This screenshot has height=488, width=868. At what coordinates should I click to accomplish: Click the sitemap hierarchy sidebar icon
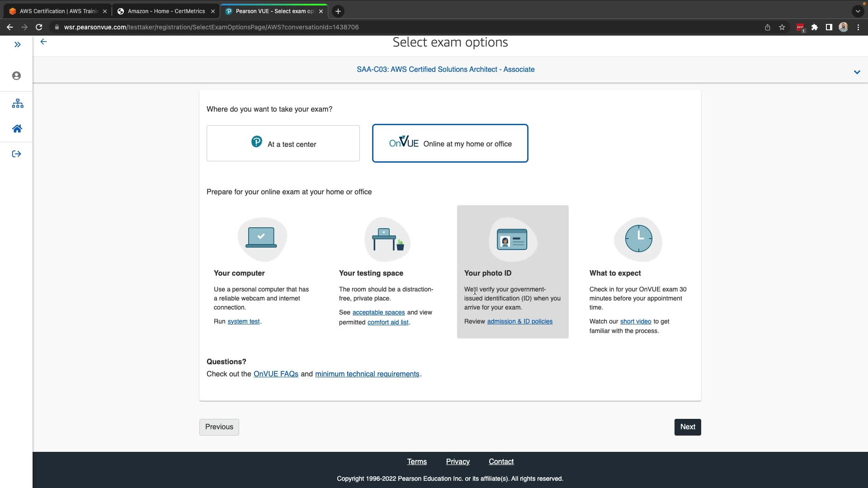18,103
